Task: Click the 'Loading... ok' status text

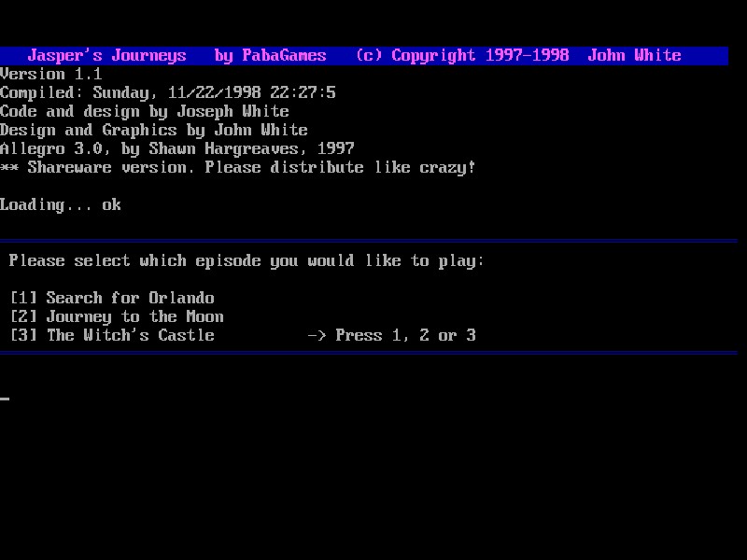Action: (61, 204)
